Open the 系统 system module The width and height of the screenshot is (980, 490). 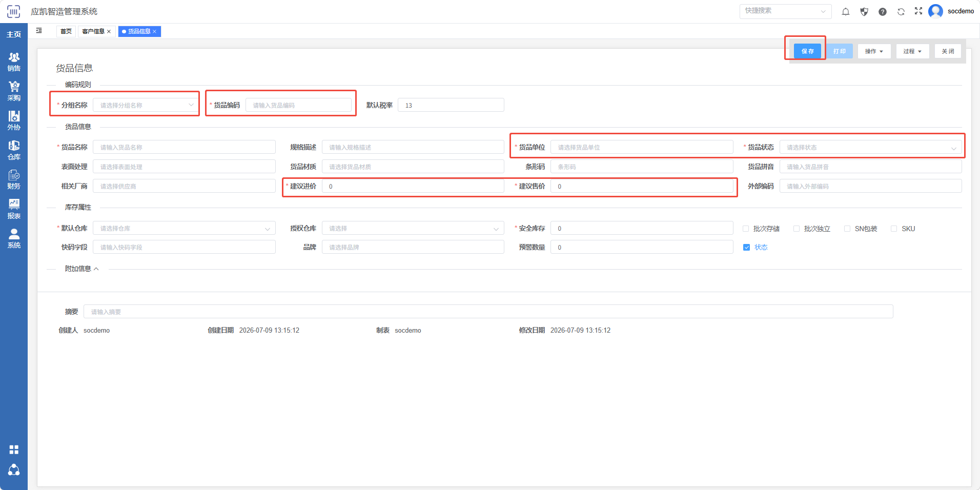coord(14,239)
